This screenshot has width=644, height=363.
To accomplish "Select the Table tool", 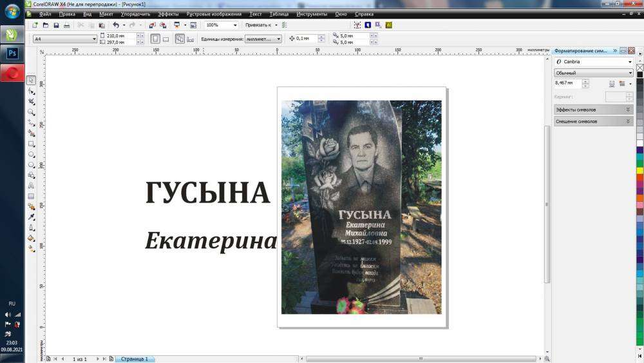I will (x=31, y=197).
